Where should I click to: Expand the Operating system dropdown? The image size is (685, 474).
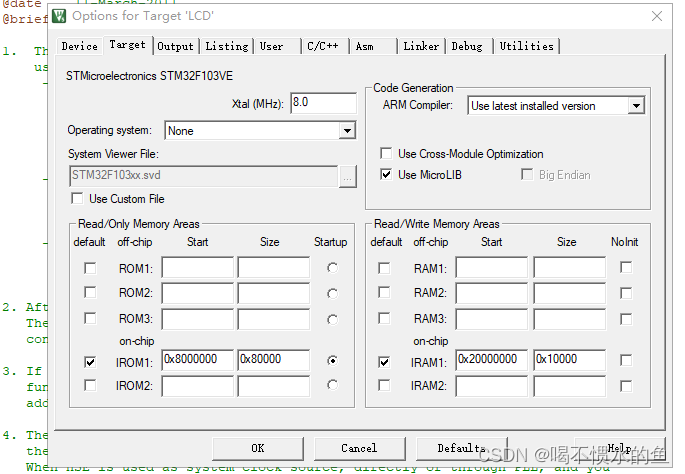point(347,131)
